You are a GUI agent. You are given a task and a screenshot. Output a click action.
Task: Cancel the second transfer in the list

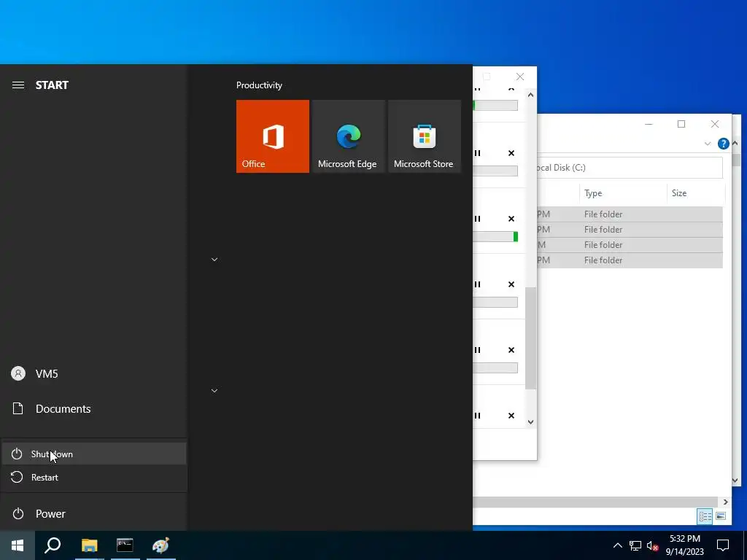(x=511, y=153)
